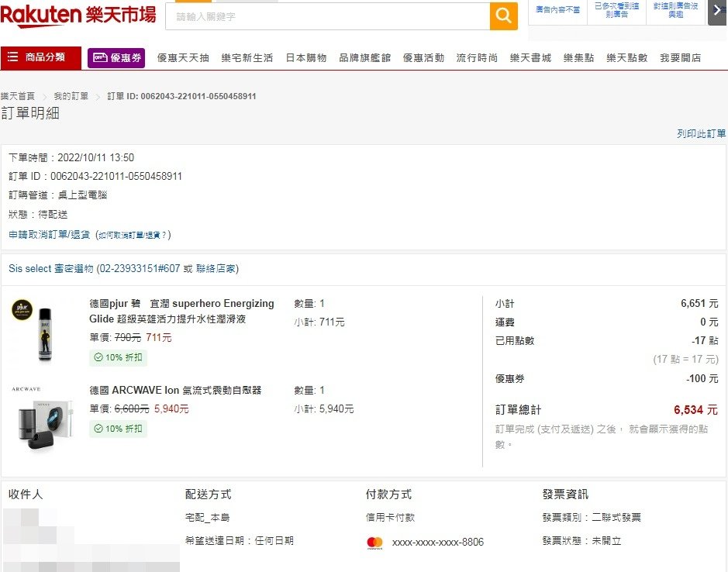The width and height of the screenshot is (728, 572).
Task: Go to 我的訂單 breadcrumb
Action: [x=71, y=96]
